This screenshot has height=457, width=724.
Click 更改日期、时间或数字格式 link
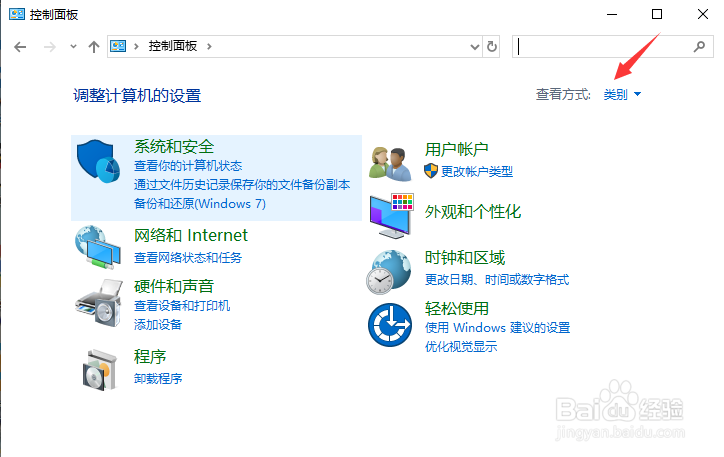[x=497, y=279]
